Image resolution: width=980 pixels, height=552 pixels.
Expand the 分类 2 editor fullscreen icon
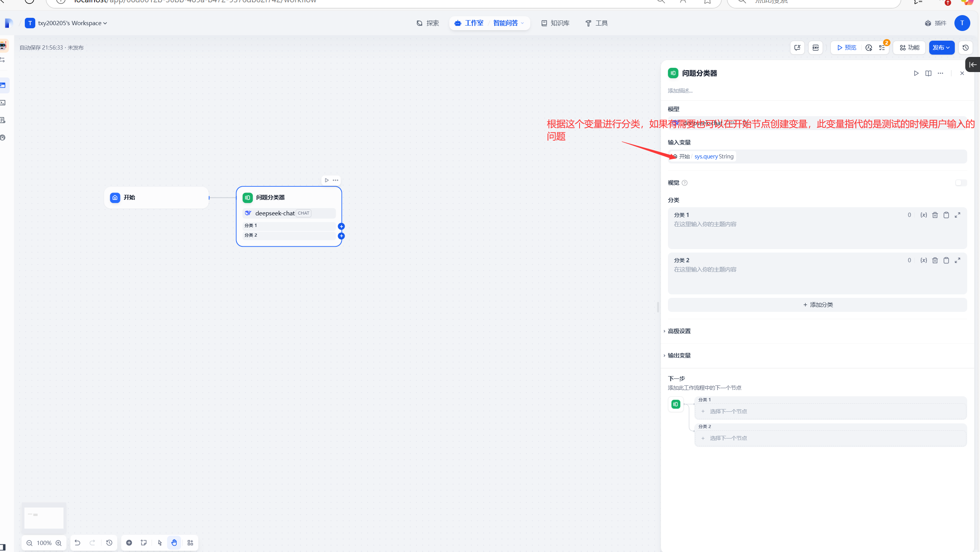pos(958,260)
